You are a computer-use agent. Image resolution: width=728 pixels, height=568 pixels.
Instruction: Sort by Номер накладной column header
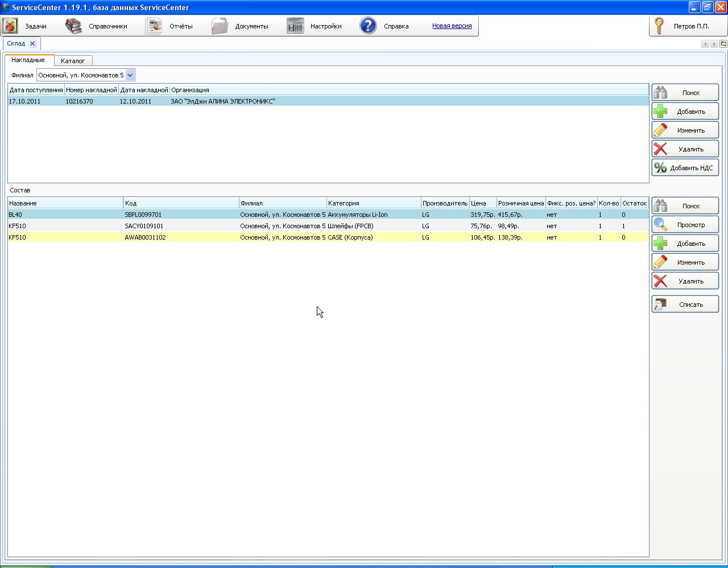point(92,90)
